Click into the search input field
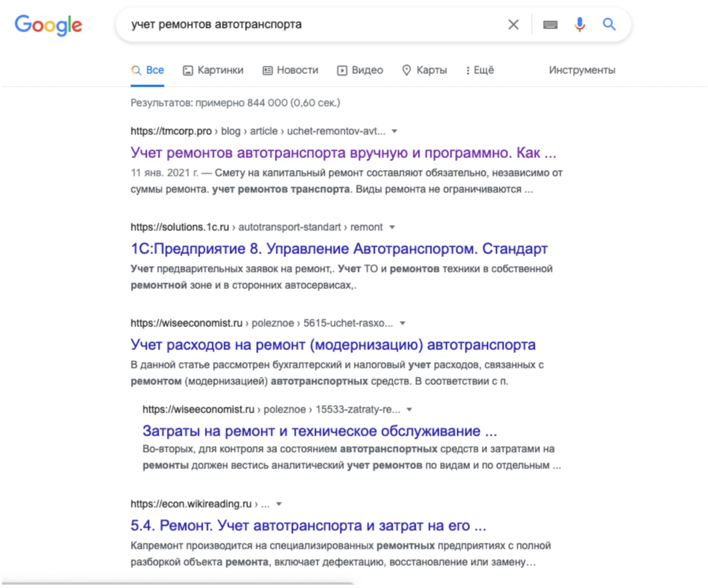 (309, 25)
